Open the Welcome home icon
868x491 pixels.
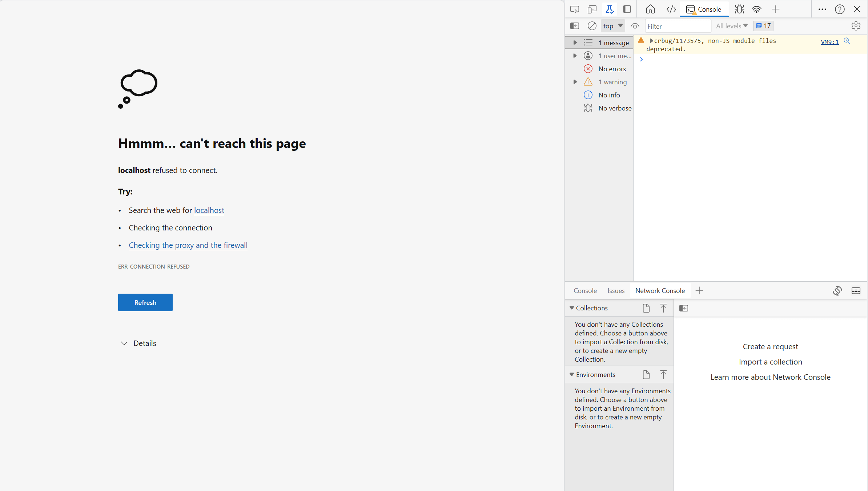click(650, 9)
